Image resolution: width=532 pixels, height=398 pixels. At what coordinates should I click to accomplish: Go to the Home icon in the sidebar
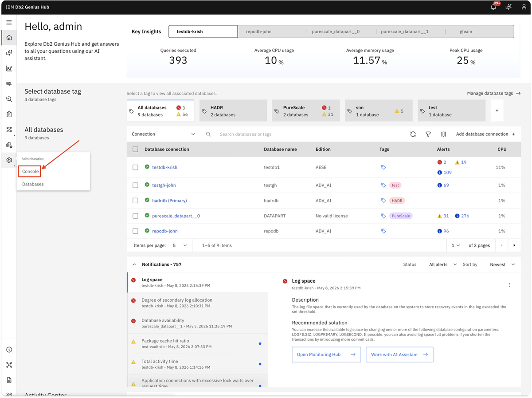(9, 38)
